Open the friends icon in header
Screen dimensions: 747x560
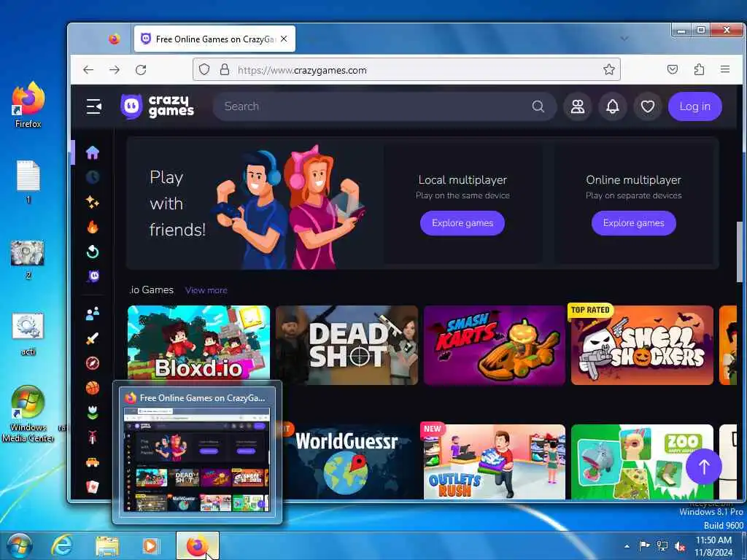[x=578, y=106]
